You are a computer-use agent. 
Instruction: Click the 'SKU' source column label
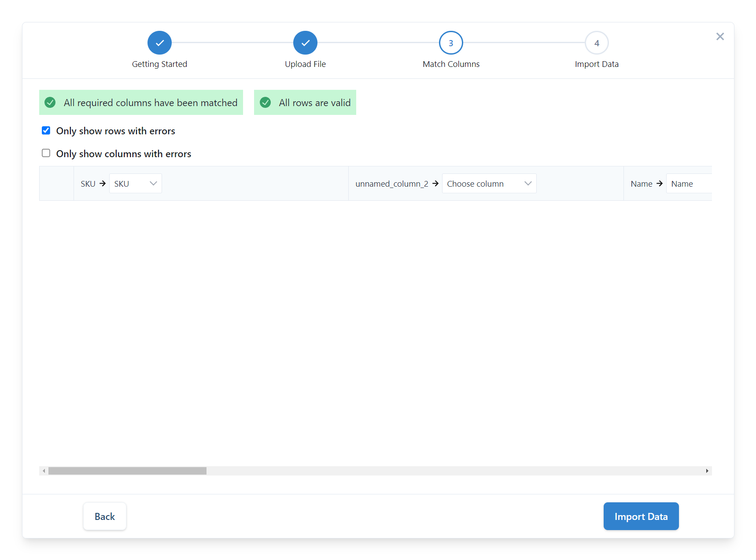pyautogui.click(x=88, y=184)
